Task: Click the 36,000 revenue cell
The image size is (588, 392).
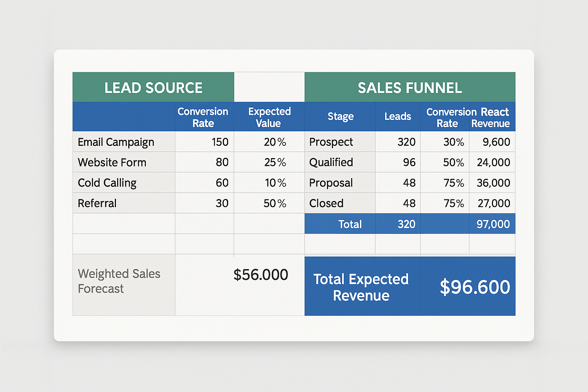Action: coord(492,183)
